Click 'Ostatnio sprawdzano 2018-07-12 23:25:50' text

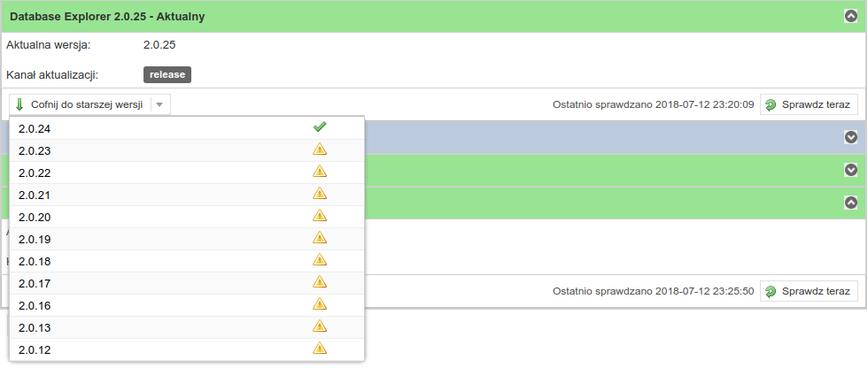point(654,291)
